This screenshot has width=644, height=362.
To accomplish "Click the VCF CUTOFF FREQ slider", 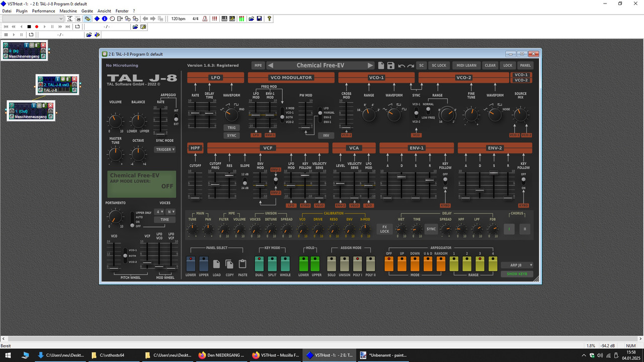I will pos(215,185).
